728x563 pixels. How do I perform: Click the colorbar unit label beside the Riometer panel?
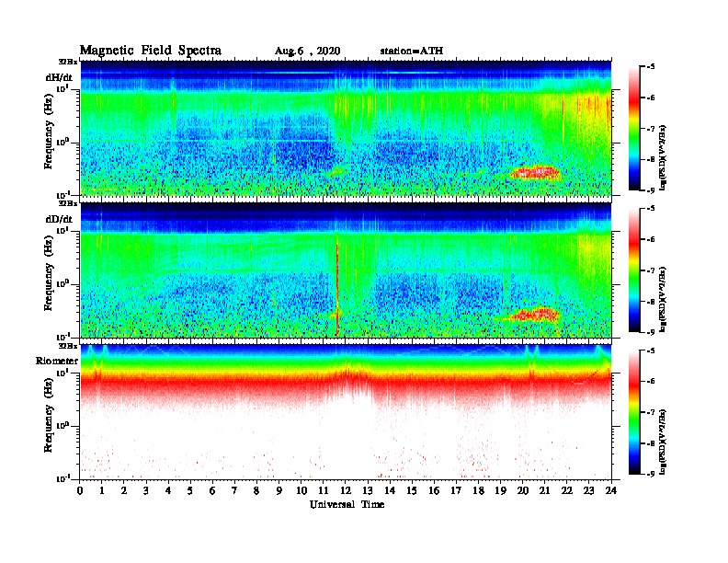tap(663, 442)
